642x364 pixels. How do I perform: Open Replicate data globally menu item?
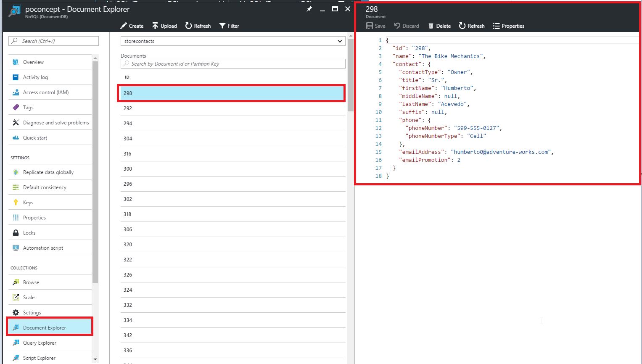[50, 172]
